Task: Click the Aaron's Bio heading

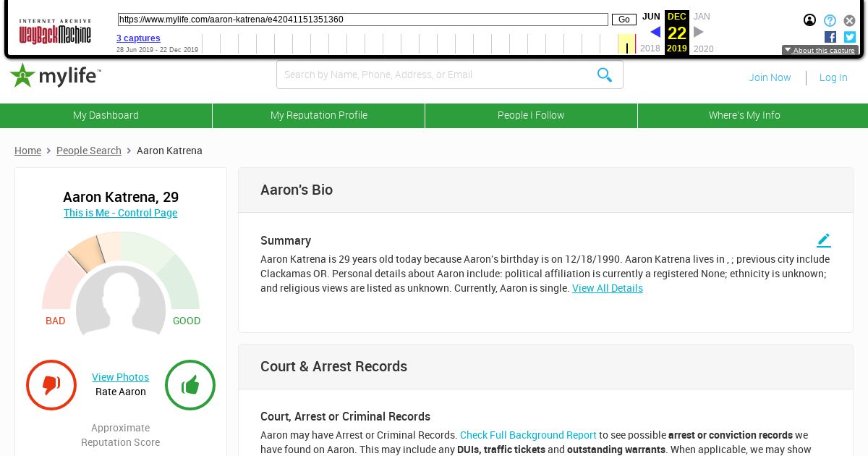Action: pos(297,190)
